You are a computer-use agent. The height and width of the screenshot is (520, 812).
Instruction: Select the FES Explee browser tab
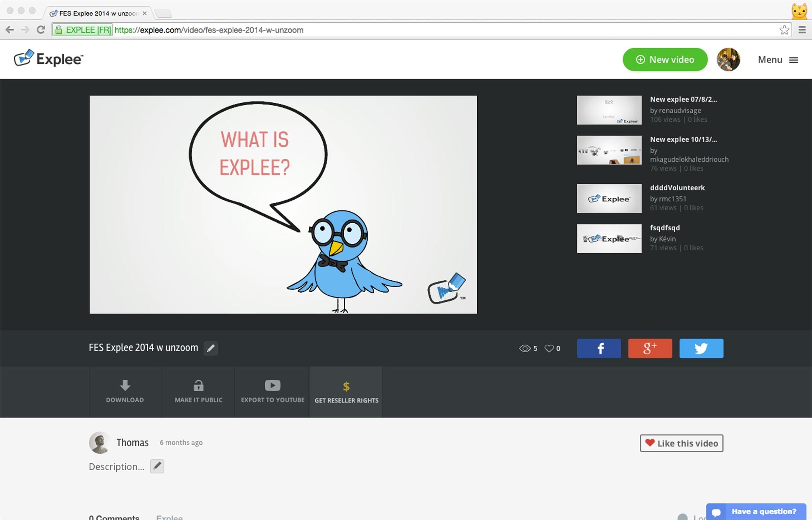click(x=98, y=13)
